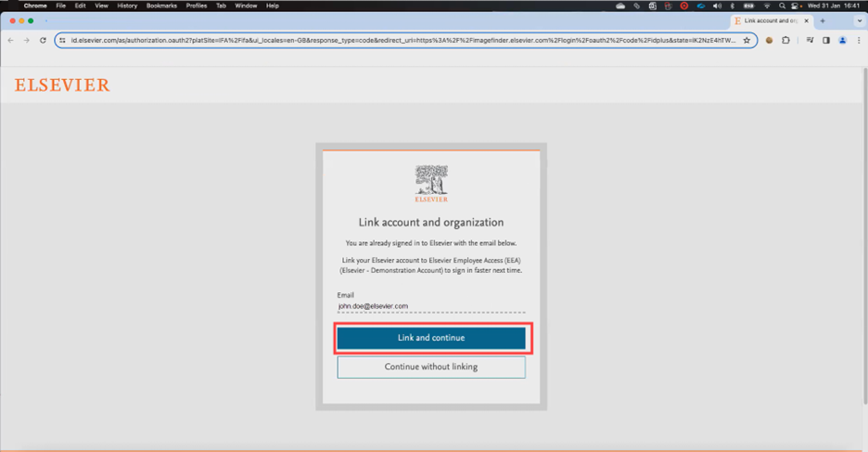Click the cloud icon in menu bar
The image size is (868, 452).
(x=620, y=6)
